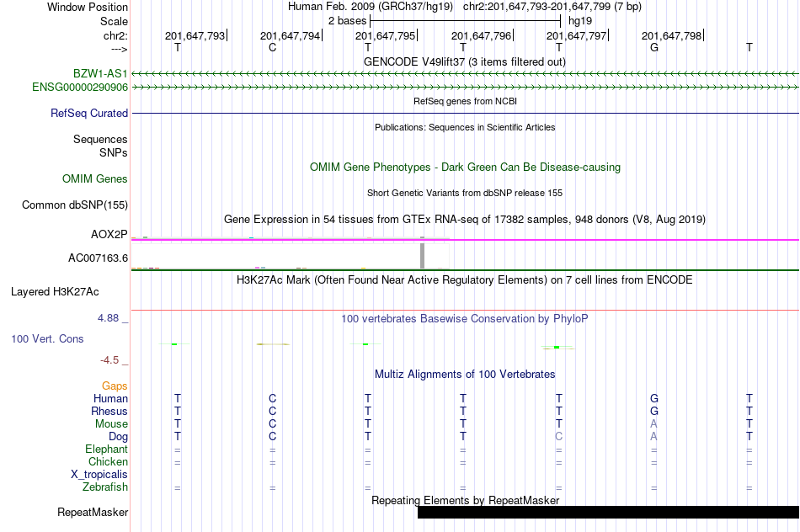Open the Layered H3K27Ac track label
The image size is (800, 532).
point(55,292)
